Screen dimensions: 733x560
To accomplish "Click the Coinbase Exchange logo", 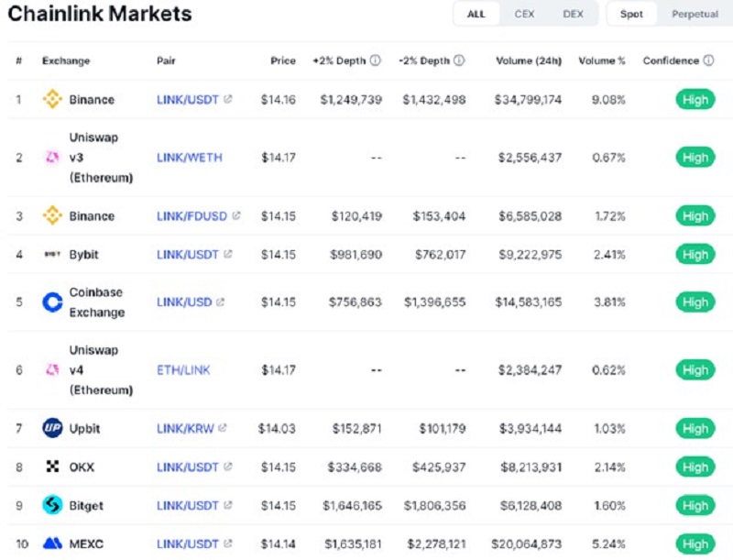I will pyautogui.click(x=52, y=302).
